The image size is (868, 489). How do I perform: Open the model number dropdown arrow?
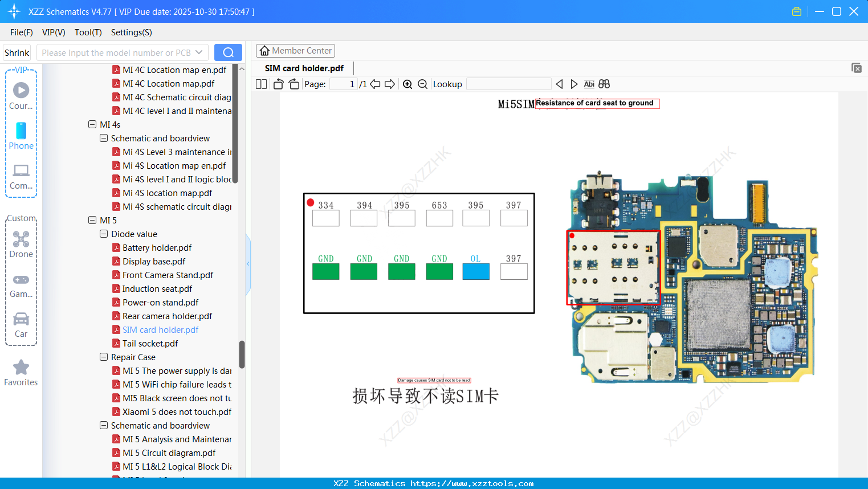pyautogui.click(x=199, y=52)
